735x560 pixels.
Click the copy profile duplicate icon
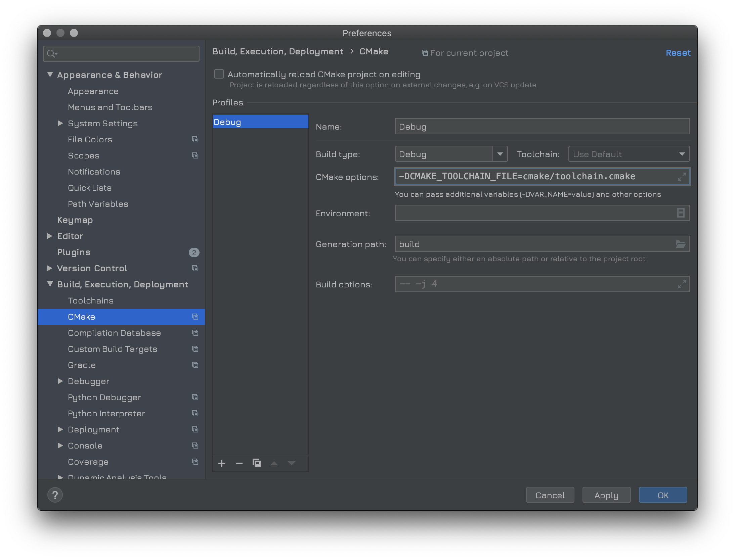tap(256, 463)
